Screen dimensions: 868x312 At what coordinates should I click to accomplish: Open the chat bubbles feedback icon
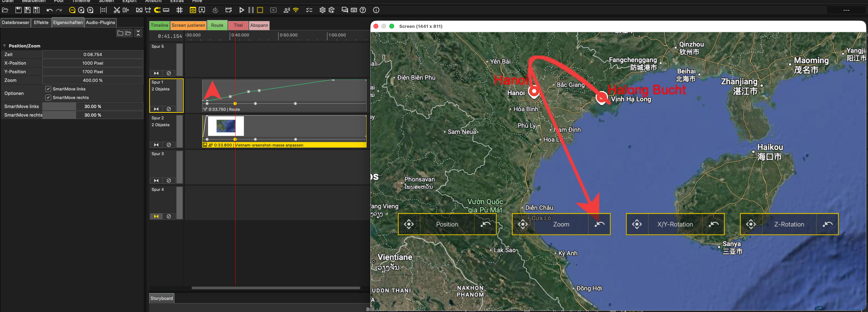point(345,10)
